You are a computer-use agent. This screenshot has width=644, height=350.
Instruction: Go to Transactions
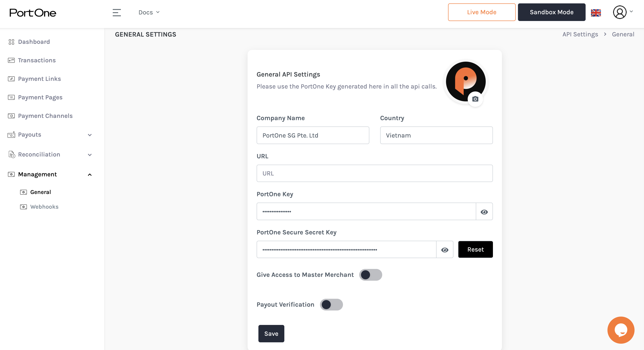(37, 60)
